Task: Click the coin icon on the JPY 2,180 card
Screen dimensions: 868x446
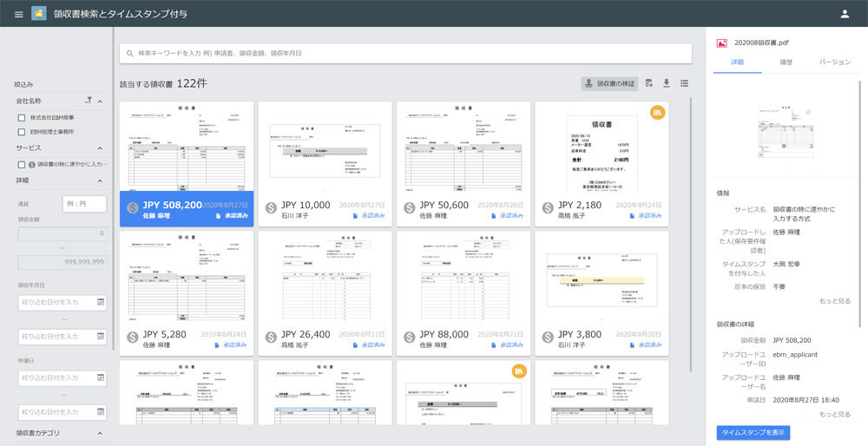Action: [548, 207]
